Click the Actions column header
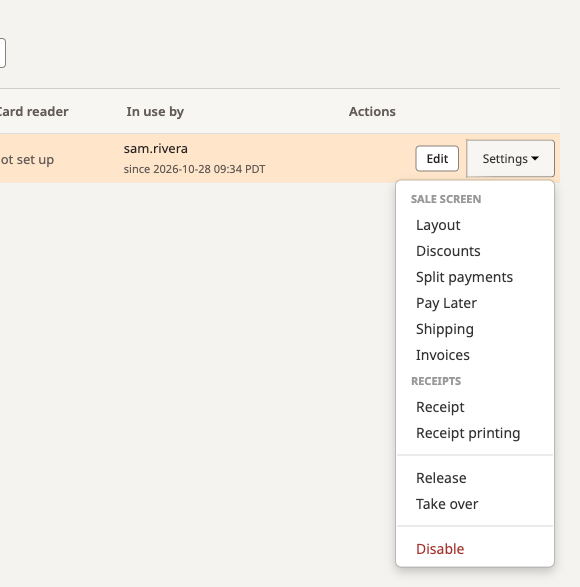 (372, 112)
